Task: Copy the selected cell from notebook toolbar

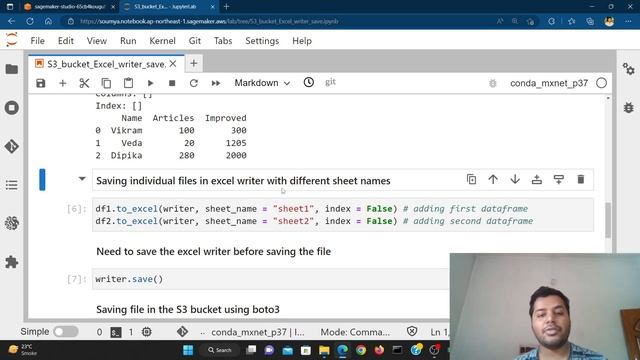Action: tap(106, 83)
